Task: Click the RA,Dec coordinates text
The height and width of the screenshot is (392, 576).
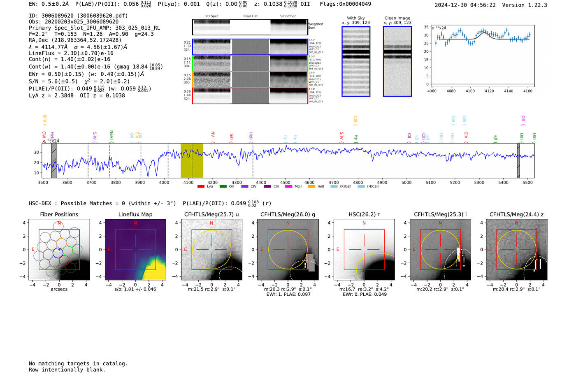Action: 75,40
